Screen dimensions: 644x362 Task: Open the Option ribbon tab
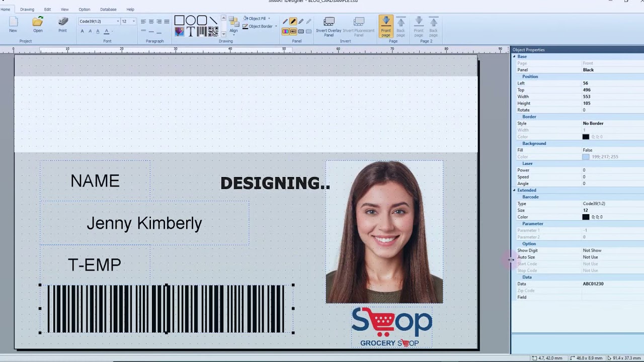pos(85,9)
